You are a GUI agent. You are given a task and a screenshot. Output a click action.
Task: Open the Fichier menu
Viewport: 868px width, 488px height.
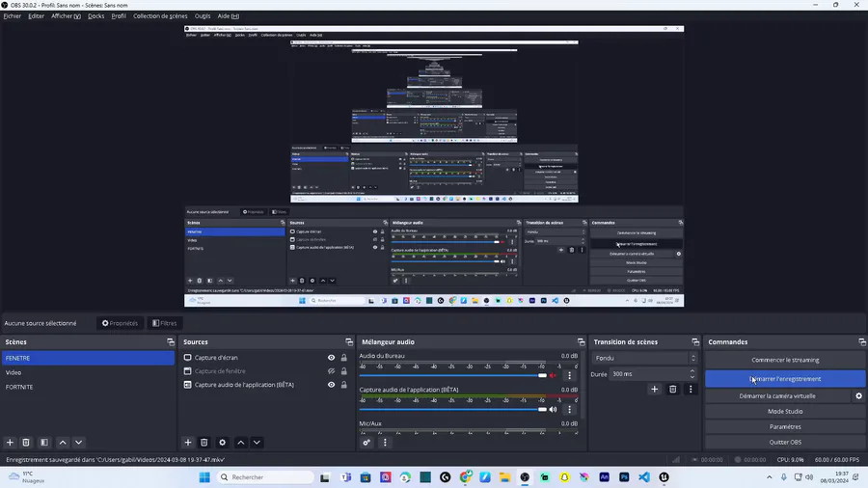click(13, 16)
